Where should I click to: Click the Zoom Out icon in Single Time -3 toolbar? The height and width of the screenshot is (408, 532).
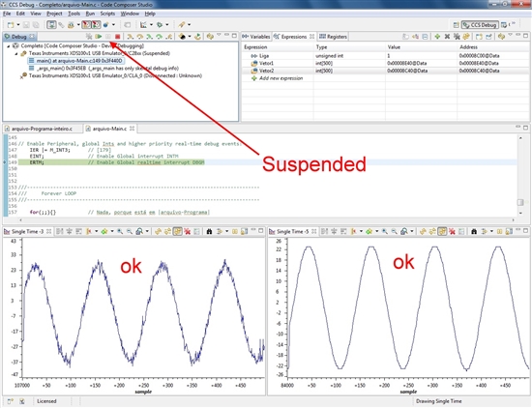[130, 232]
